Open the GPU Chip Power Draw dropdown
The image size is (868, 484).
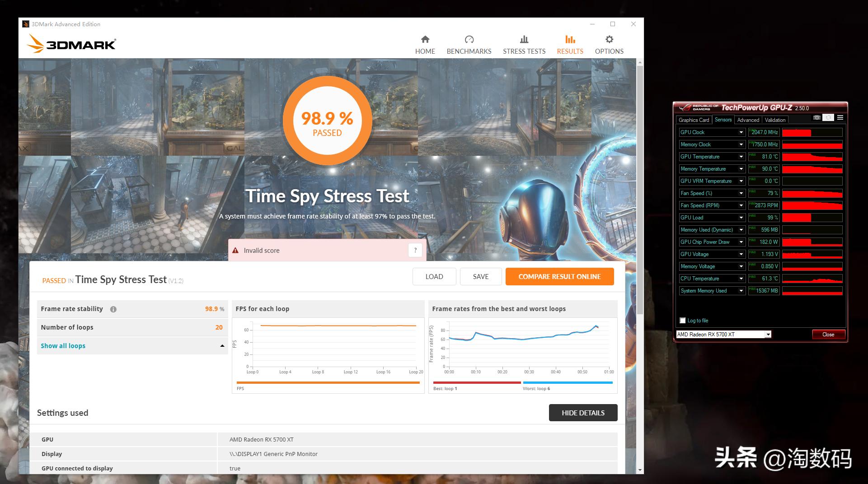coord(741,242)
